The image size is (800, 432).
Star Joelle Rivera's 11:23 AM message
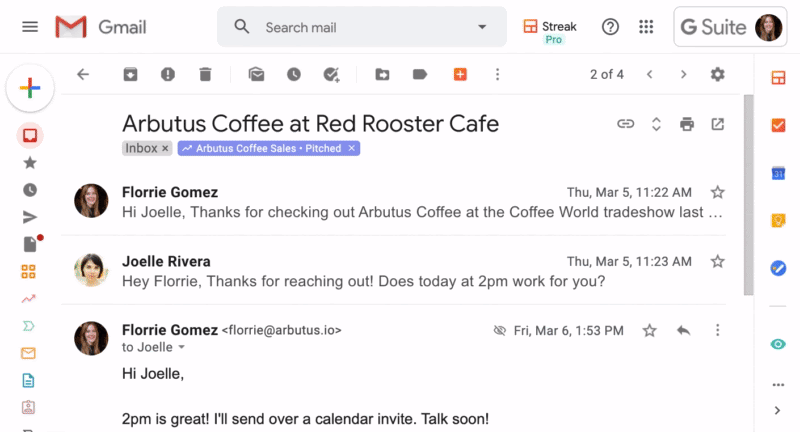pos(718,262)
